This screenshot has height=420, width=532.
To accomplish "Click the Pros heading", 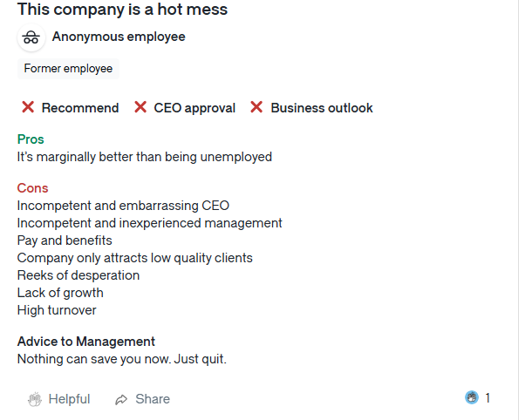I will pos(31,139).
